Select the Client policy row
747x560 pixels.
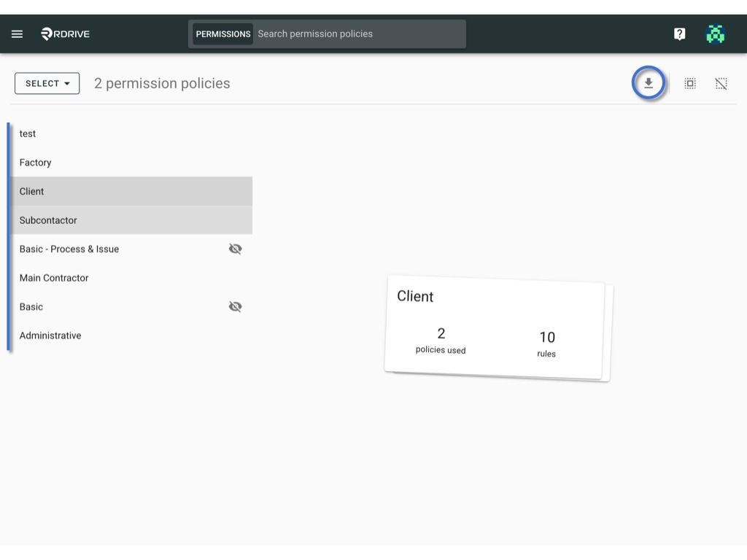tap(131, 192)
